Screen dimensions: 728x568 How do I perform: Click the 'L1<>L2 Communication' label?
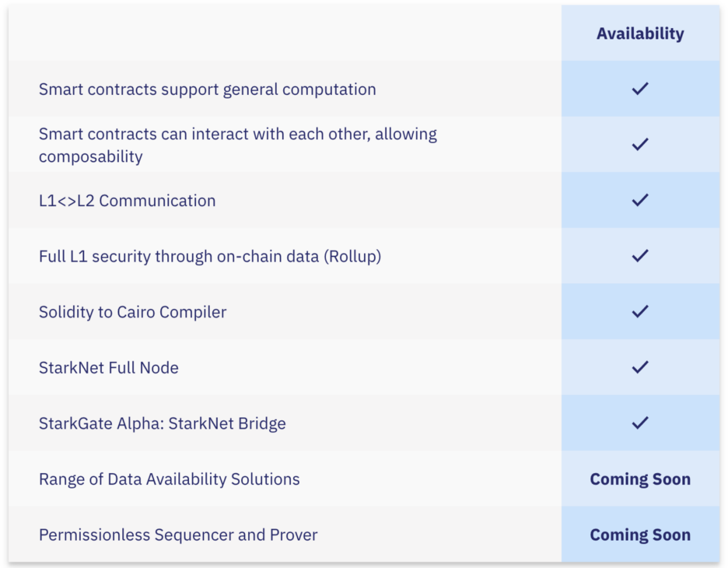[x=127, y=201]
